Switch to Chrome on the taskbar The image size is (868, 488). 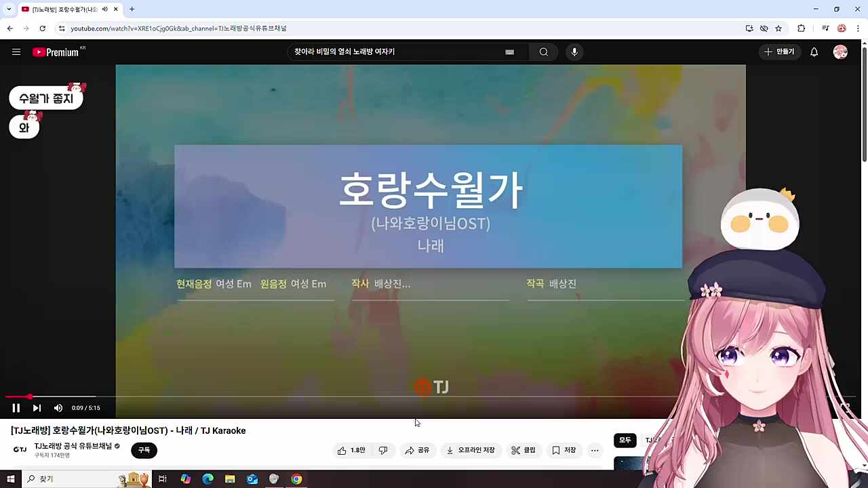point(296,479)
